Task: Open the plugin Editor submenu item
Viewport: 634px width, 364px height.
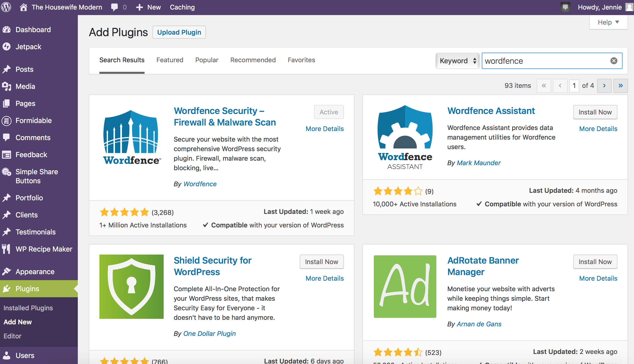Action: click(13, 336)
